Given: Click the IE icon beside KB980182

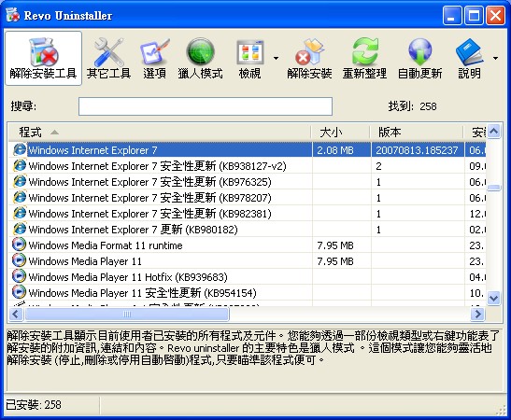Looking at the screenshot, I should 20,229.
